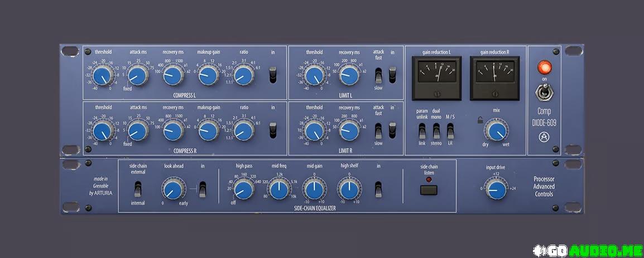Click the Comp DIODE-609 name label
The image size is (644, 258).
[544, 116]
